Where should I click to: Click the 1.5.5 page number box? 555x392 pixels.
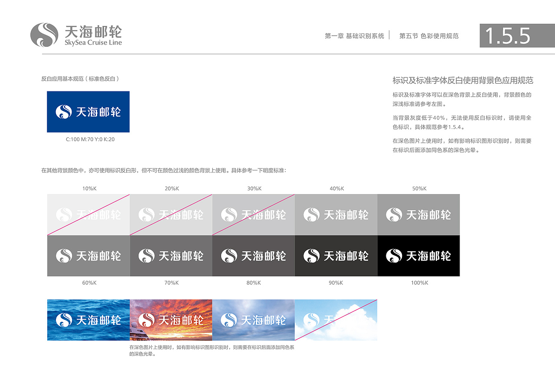point(517,36)
